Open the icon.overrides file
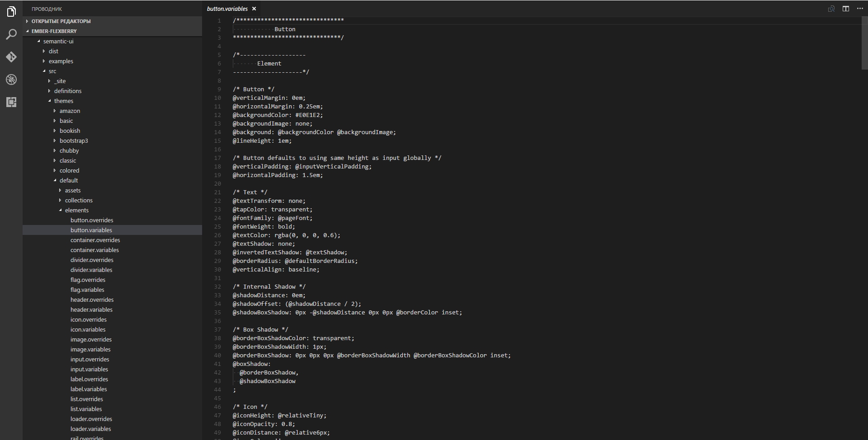This screenshot has height=440, width=868. [89, 319]
